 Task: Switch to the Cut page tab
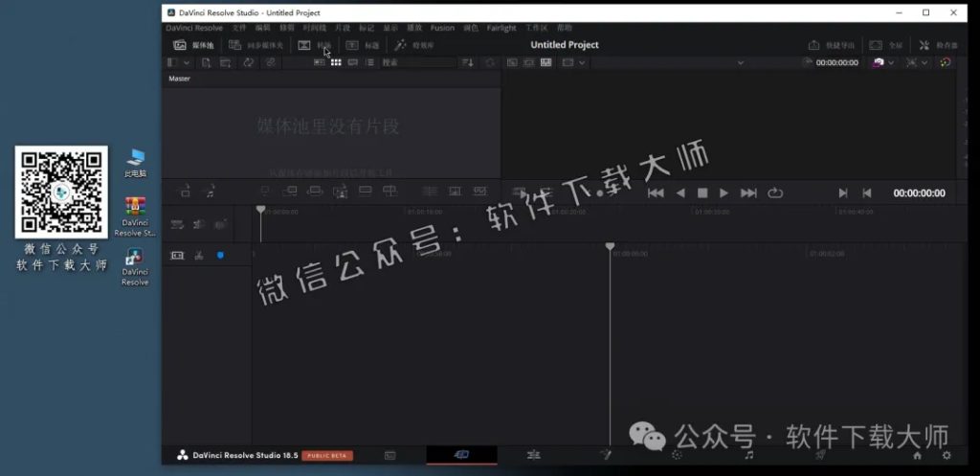click(462, 455)
